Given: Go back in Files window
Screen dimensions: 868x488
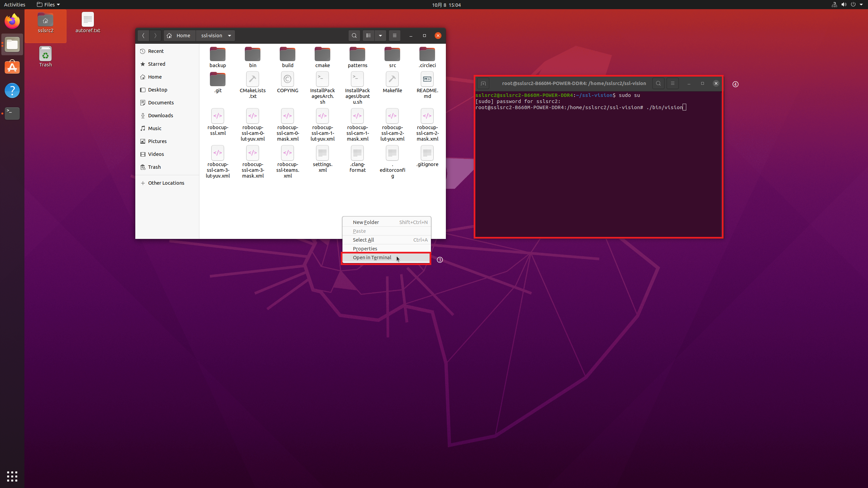Looking at the screenshot, I should click(x=143, y=36).
